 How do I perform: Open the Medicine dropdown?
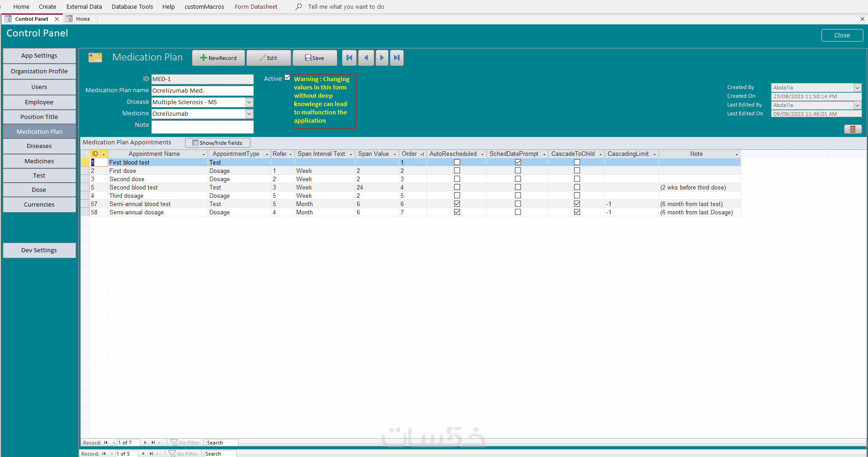click(x=249, y=114)
